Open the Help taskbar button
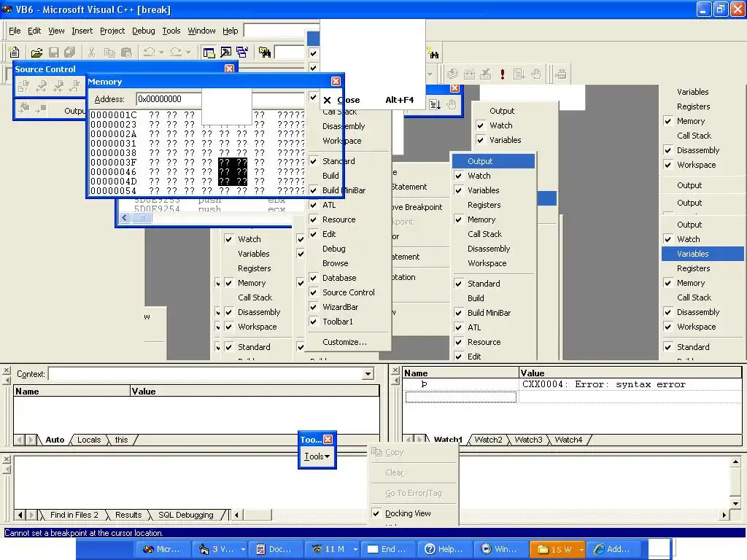 click(444, 549)
